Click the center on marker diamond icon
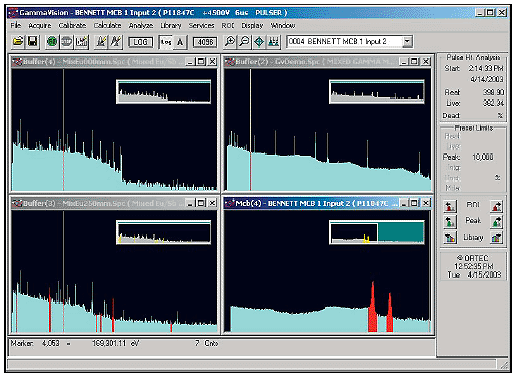The height and width of the screenshot is (376, 516). (x=259, y=42)
